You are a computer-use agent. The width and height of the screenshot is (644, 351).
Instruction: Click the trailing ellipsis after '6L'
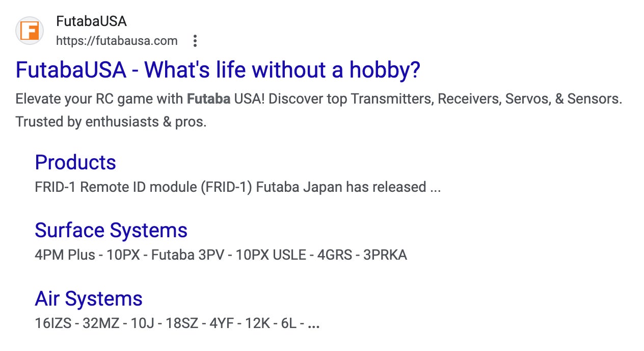point(314,324)
